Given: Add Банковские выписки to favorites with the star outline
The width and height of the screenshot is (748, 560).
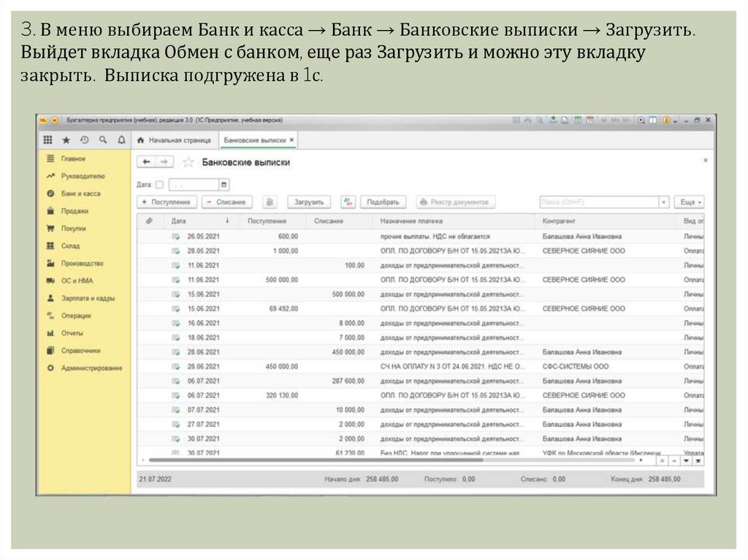Looking at the screenshot, I should pos(188,162).
